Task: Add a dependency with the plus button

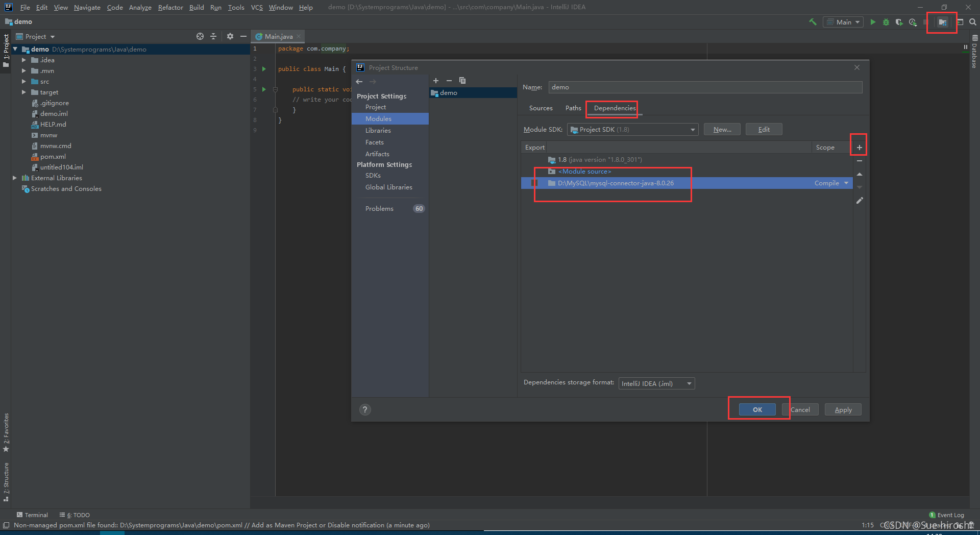Action: click(860, 148)
